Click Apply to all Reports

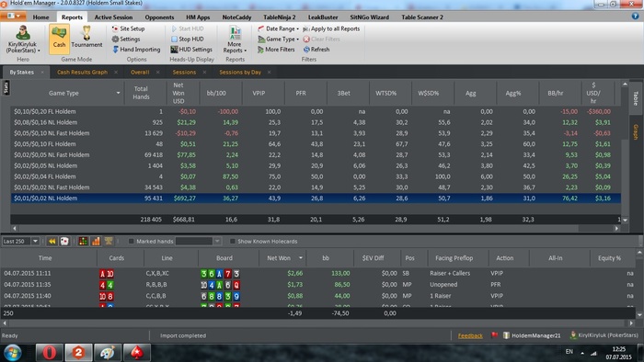tap(331, 28)
